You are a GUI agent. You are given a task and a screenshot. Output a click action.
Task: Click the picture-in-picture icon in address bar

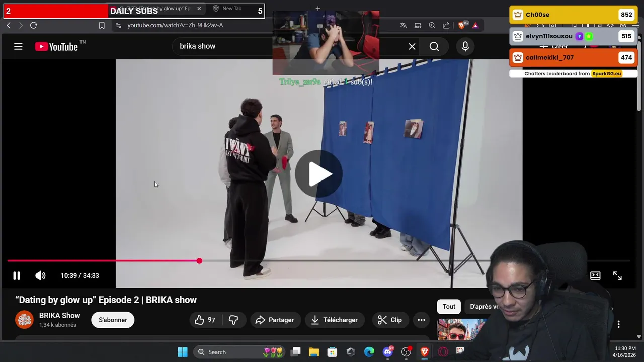point(418,25)
